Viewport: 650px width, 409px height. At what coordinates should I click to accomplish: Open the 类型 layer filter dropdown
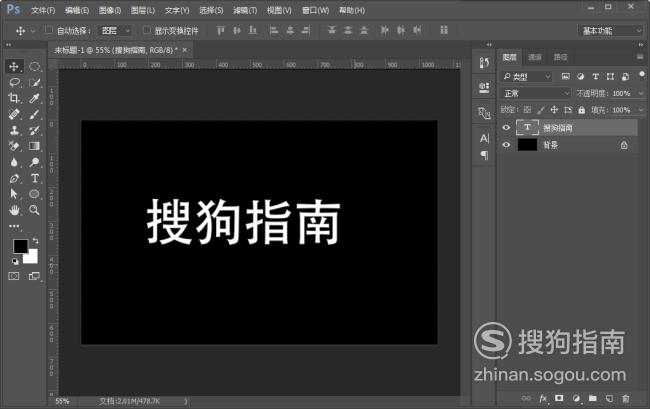pos(527,77)
